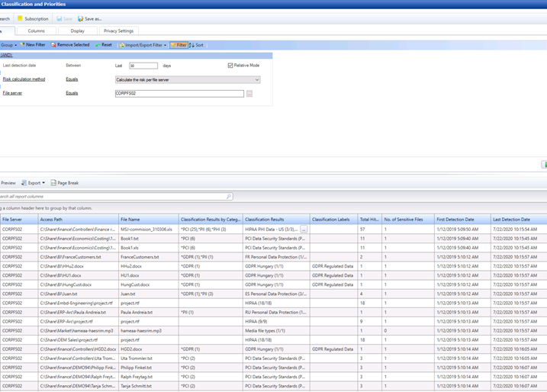
Task: Reset the filter conditions
Action: (98, 45)
